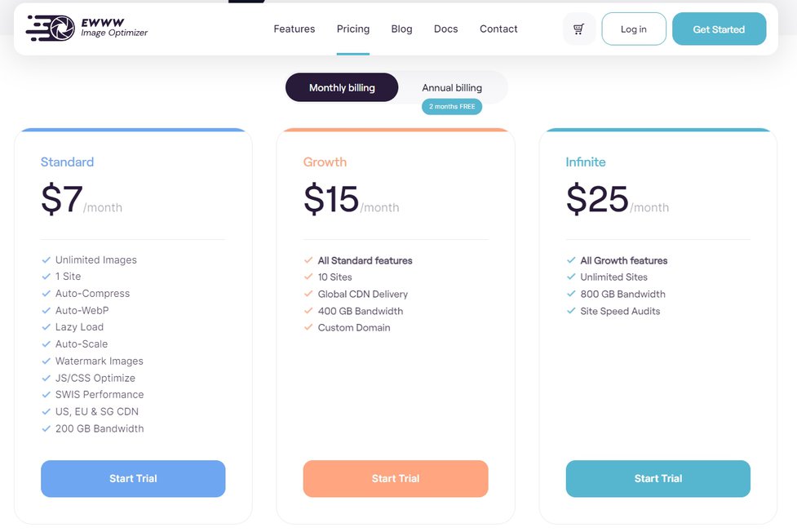The width and height of the screenshot is (797, 532).
Task: Click the Get Started button
Action: click(x=719, y=29)
